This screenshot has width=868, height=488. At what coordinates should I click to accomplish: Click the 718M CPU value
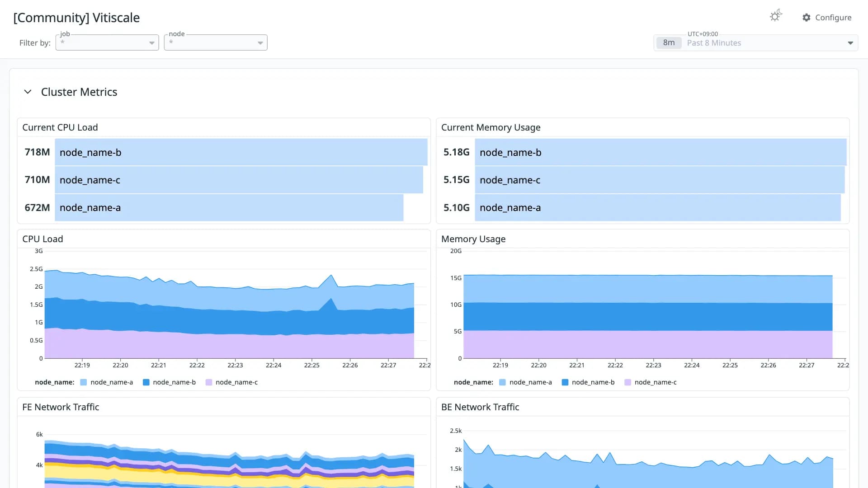tap(37, 152)
